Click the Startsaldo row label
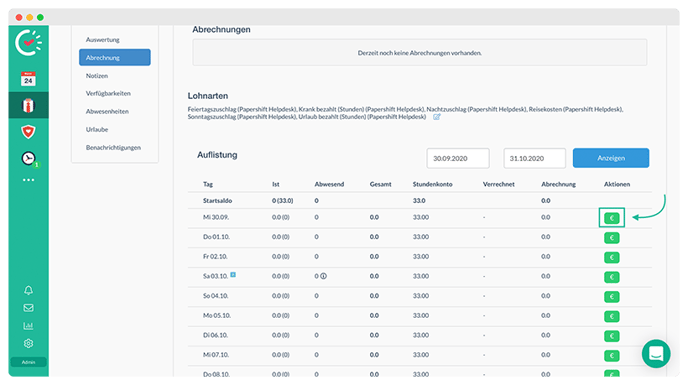Screen dimensions: 688x385 [x=217, y=201]
